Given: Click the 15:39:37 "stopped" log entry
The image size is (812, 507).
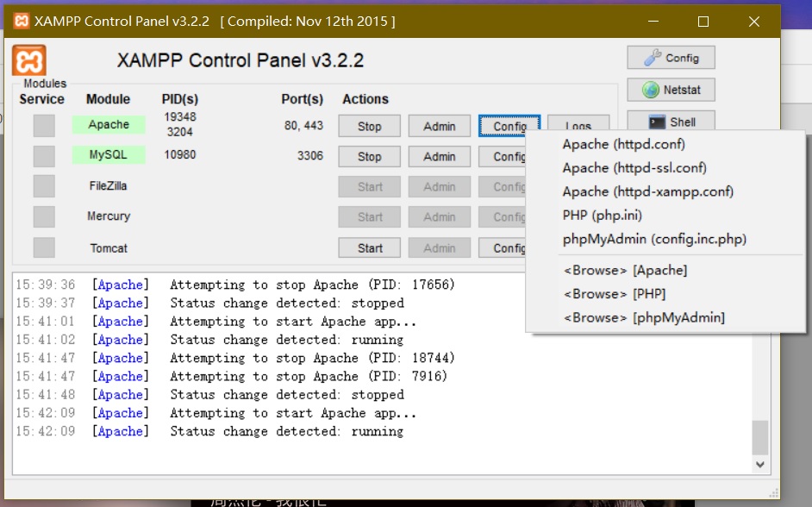Looking at the screenshot, I should (209, 303).
